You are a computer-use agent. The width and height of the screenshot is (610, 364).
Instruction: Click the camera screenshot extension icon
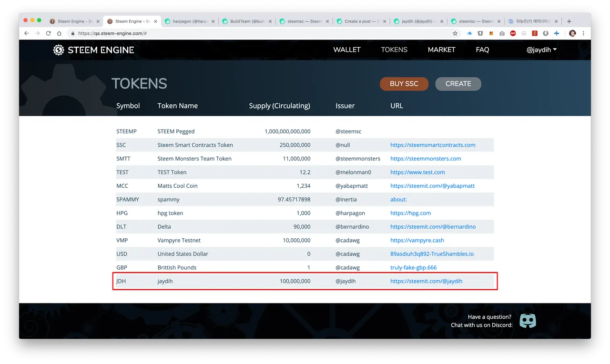(x=502, y=33)
